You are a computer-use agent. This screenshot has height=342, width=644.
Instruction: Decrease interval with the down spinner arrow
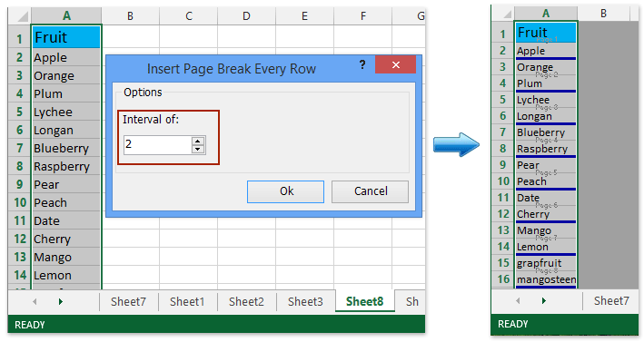point(198,150)
